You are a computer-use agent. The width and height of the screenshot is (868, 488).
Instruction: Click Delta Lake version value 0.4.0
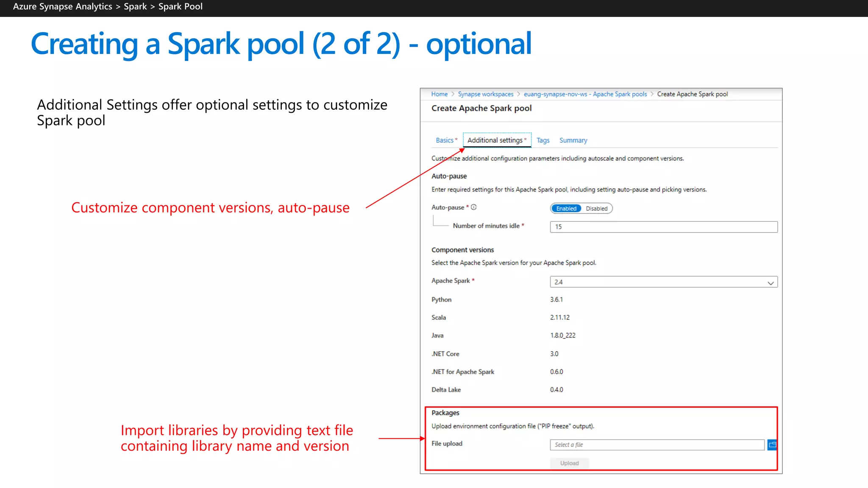tap(556, 390)
